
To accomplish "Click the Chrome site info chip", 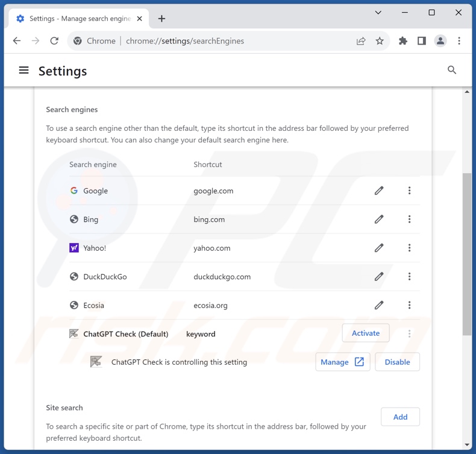I will [x=95, y=41].
